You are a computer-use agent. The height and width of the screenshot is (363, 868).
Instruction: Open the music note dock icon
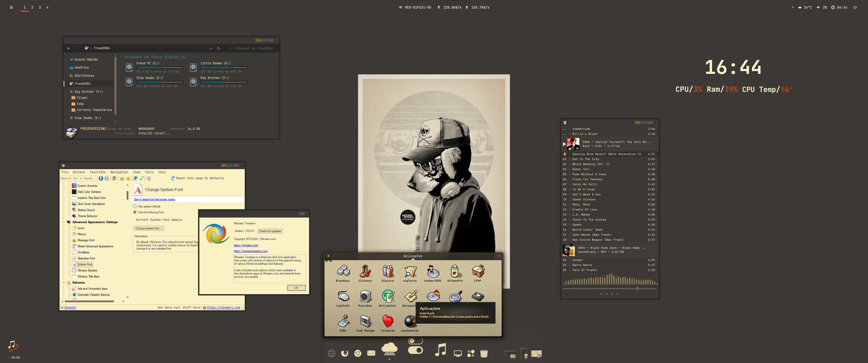pos(440,350)
